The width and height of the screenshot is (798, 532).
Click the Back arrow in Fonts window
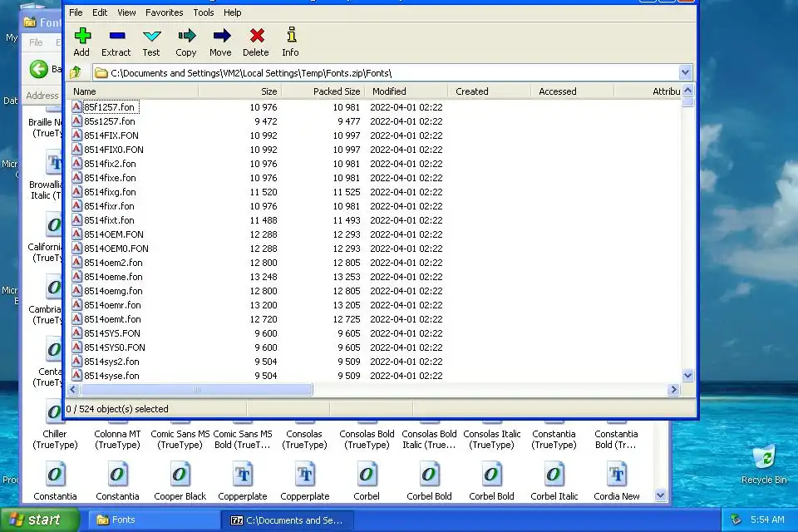[x=39, y=69]
